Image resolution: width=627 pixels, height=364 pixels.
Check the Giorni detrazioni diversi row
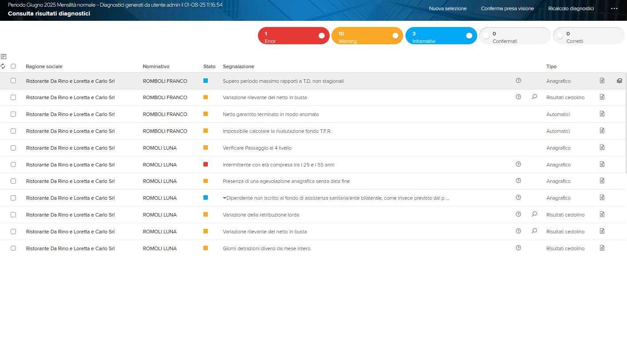[x=13, y=248]
